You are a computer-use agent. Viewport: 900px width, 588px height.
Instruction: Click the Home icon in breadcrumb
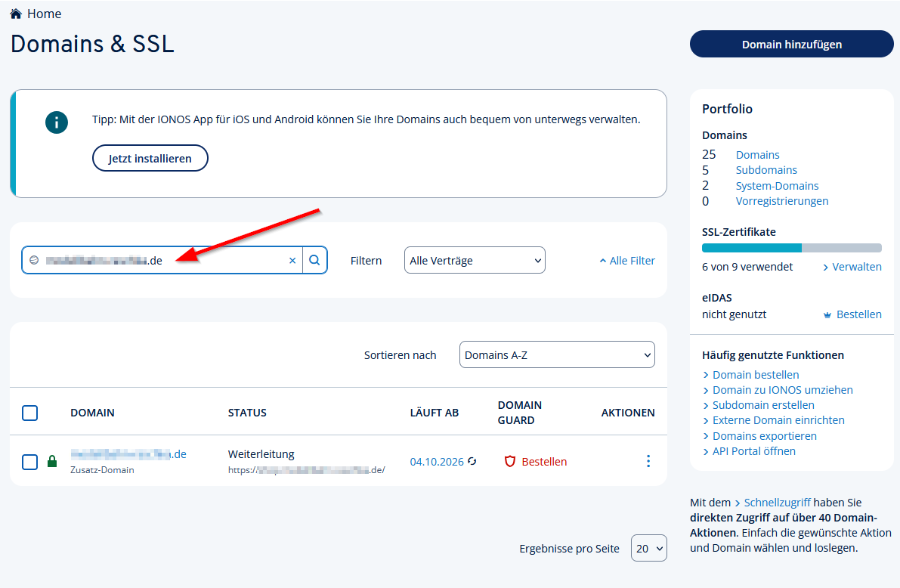[x=16, y=14]
